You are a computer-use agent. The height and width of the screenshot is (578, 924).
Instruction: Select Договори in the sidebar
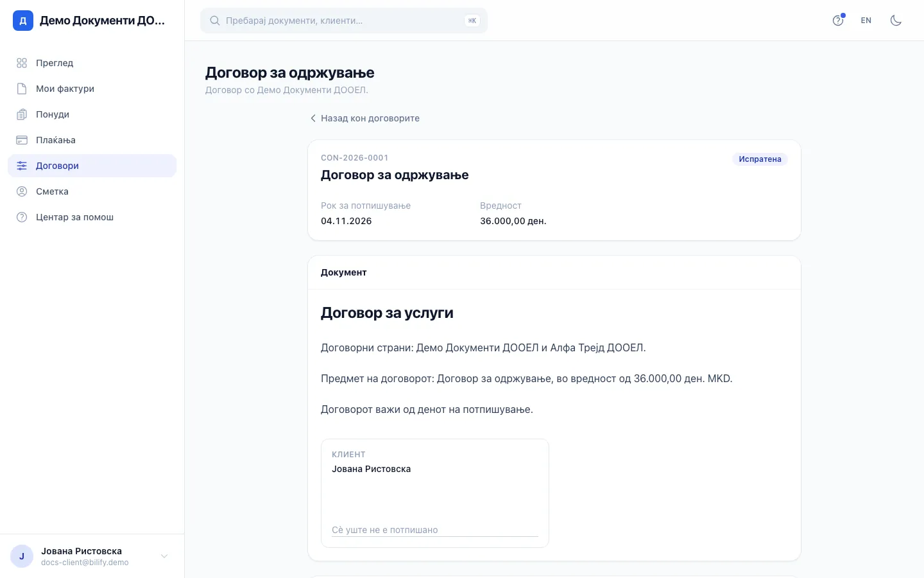pyautogui.click(x=92, y=166)
